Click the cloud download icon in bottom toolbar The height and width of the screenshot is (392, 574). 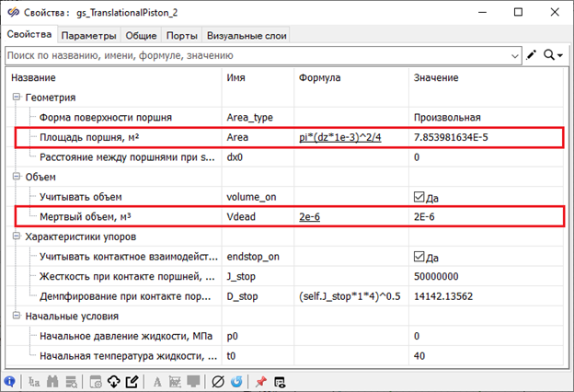pyautogui.click(x=113, y=380)
